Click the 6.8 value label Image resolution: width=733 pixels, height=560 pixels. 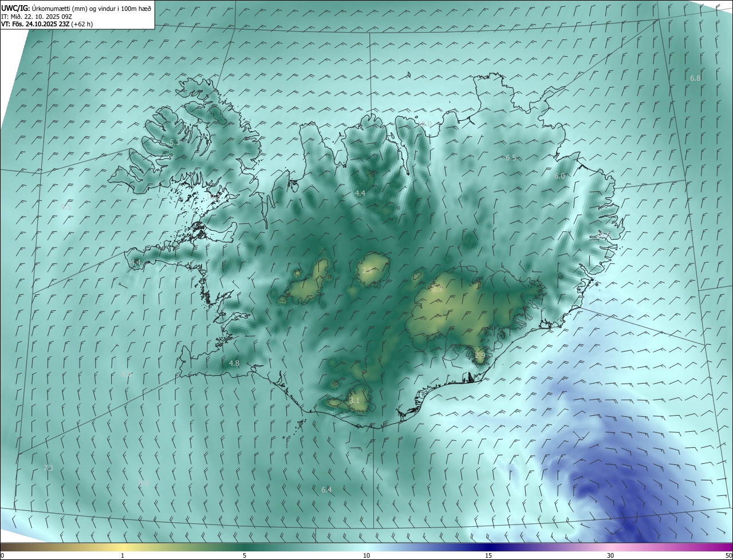(x=695, y=78)
